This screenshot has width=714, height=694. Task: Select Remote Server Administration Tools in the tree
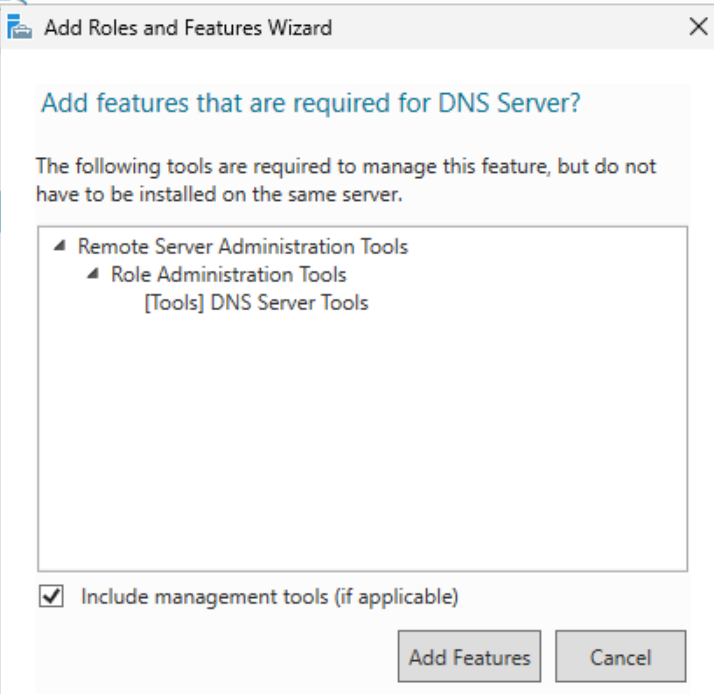click(x=243, y=246)
